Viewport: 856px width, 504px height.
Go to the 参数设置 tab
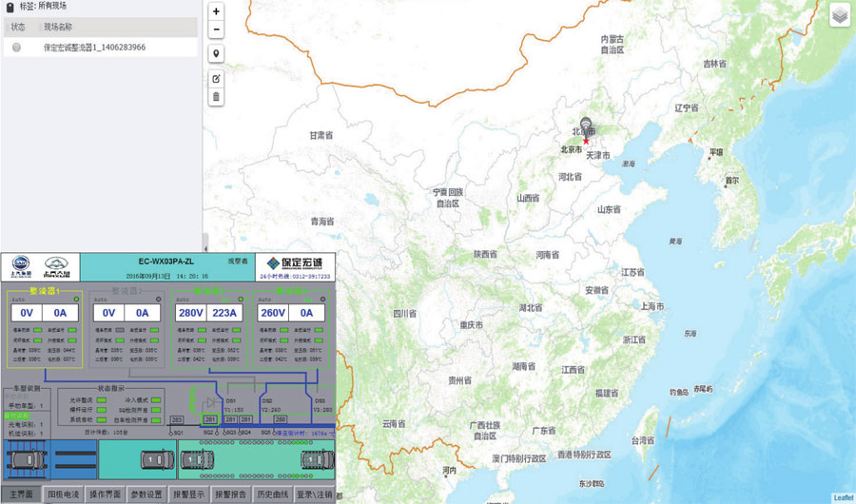pyautogui.click(x=146, y=494)
